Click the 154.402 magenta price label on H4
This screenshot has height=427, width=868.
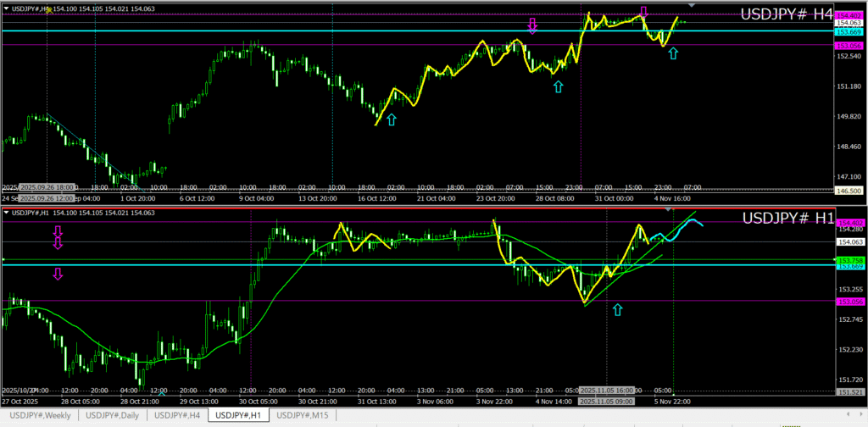tap(848, 16)
